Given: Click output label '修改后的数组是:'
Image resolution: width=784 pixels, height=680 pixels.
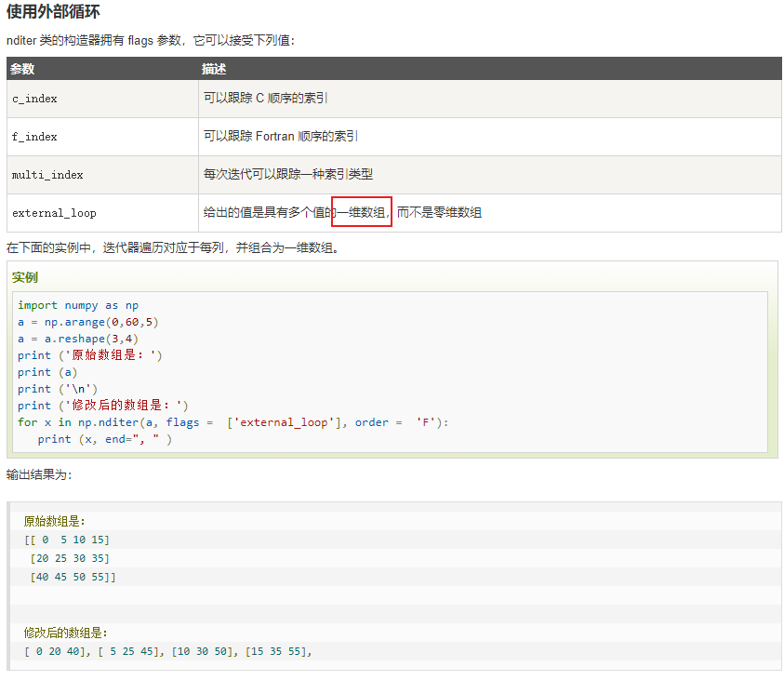Looking at the screenshot, I should (x=65, y=633).
